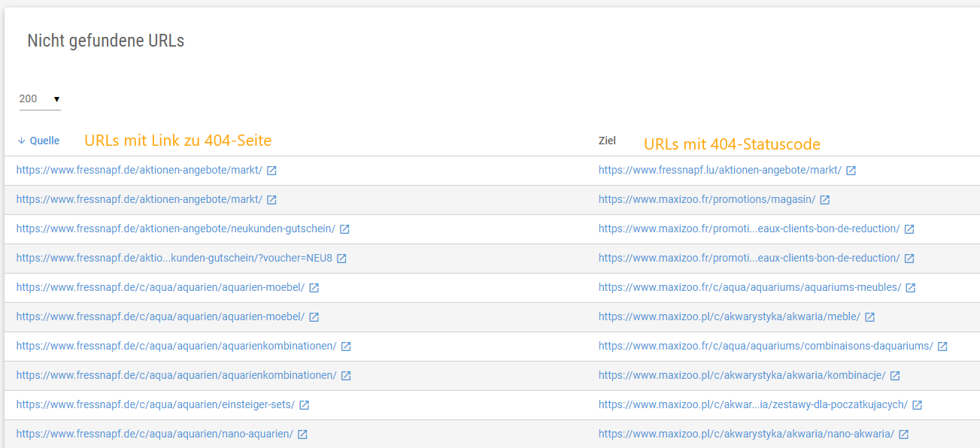This screenshot has height=448, width=980.
Task: Follow the source link ending ?voucher=NEU8
Action: pyautogui.click(x=174, y=258)
